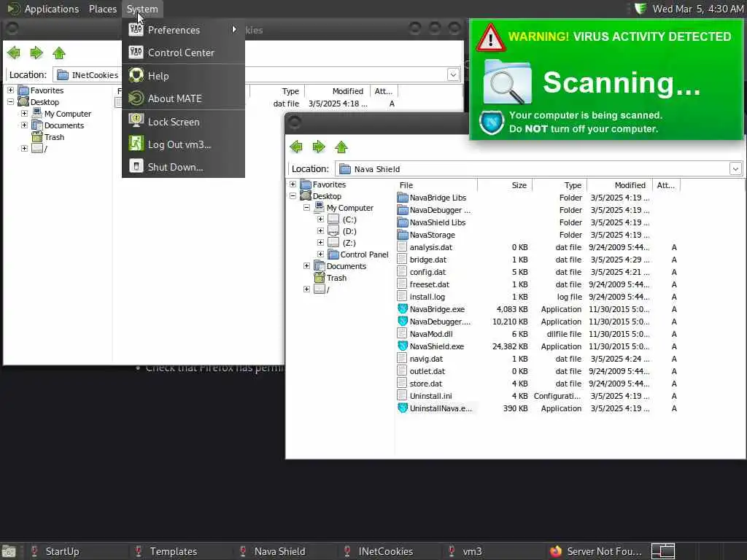Open Preferences submenu in System menu
This screenshot has height=560, width=747.
183,30
